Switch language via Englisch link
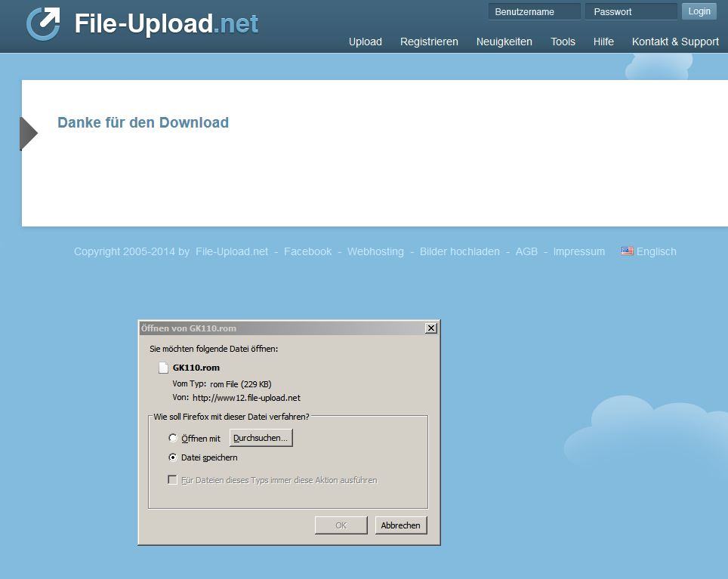The image size is (728, 579). (x=656, y=251)
